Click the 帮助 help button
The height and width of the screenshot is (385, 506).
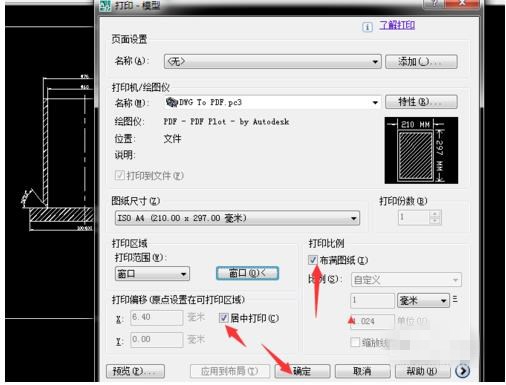click(x=422, y=371)
